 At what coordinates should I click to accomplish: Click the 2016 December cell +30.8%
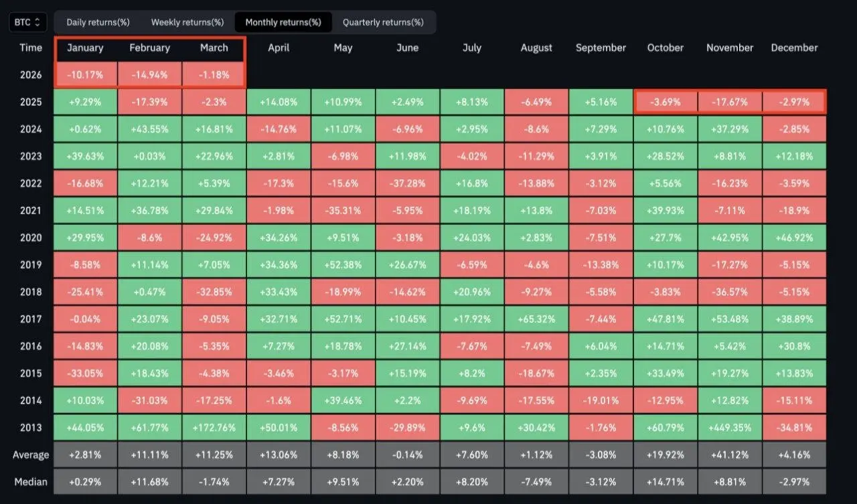click(794, 346)
